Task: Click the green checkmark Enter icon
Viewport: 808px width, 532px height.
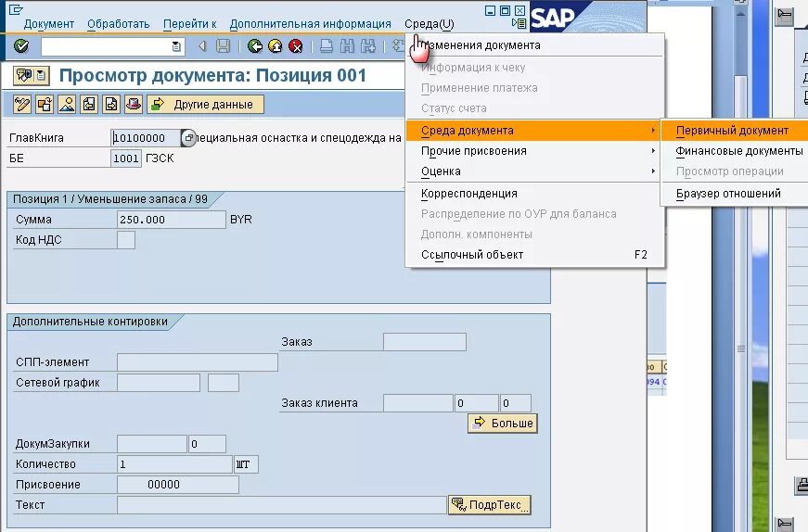Action: [x=20, y=46]
